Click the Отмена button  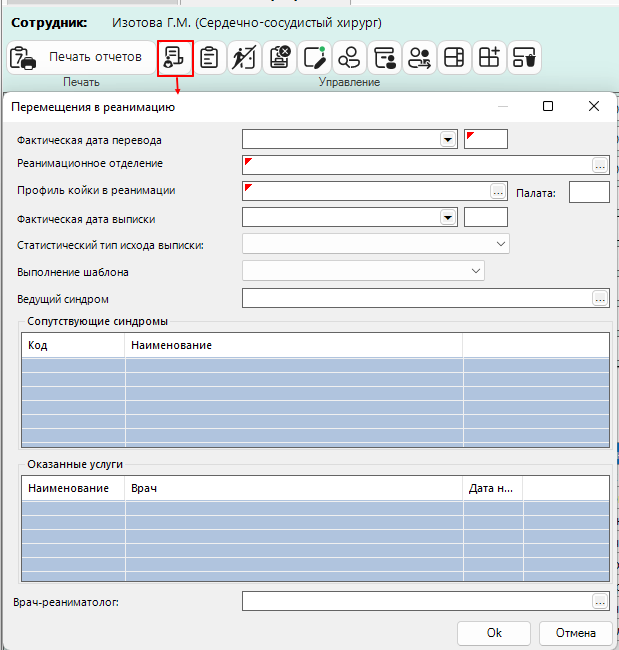click(575, 633)
